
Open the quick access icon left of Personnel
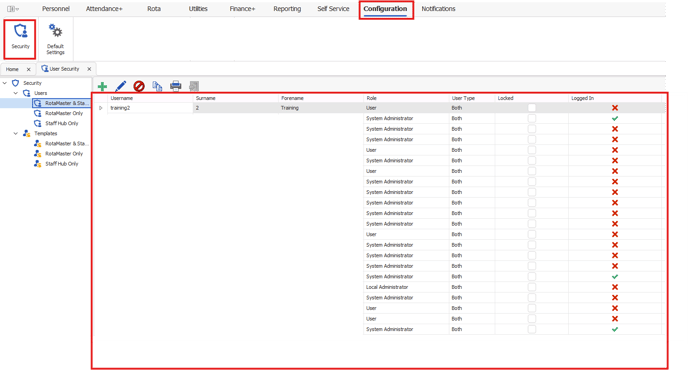click(x=13, y=9)
